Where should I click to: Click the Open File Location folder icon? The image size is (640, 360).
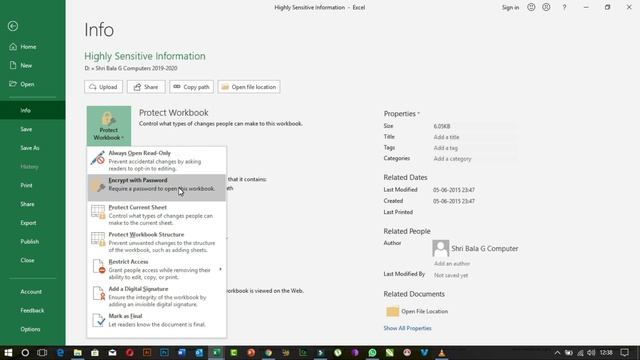click(392, 311)
